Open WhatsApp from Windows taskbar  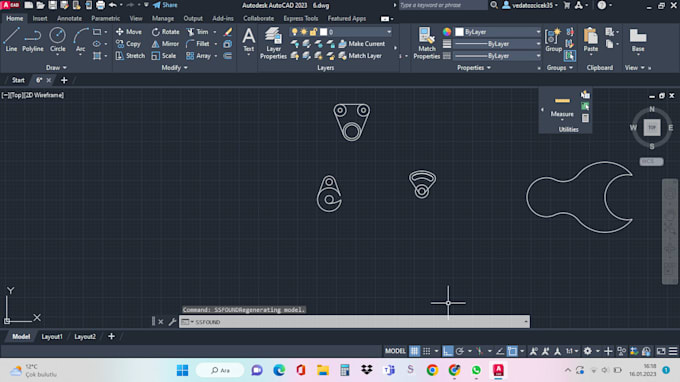tap(476, 370)
